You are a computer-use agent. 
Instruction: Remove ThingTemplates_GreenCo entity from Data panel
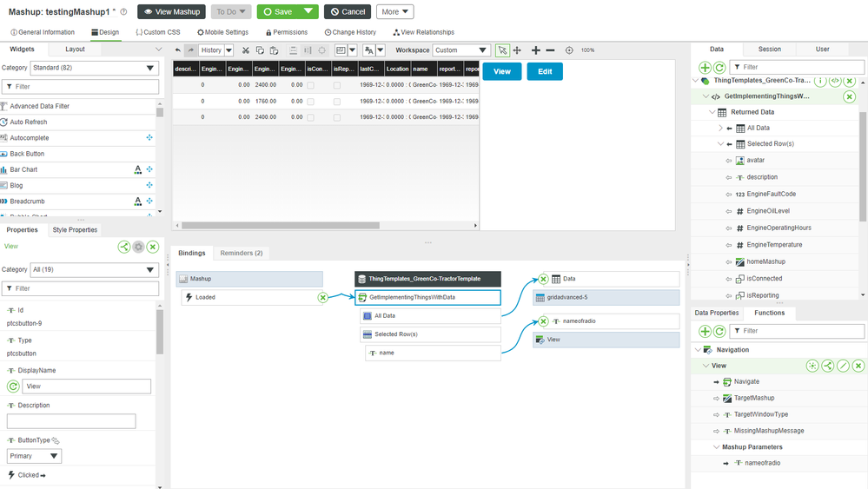850,81
